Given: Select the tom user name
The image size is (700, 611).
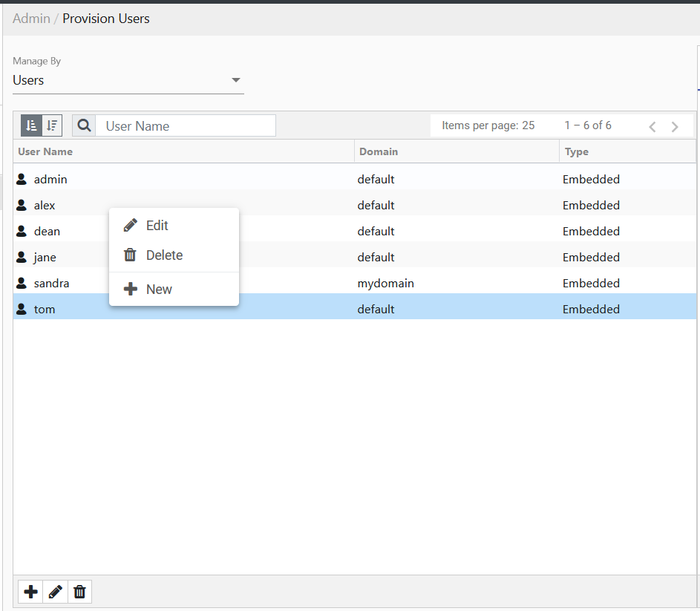Looking at the screenshot, I should (45, 309).
